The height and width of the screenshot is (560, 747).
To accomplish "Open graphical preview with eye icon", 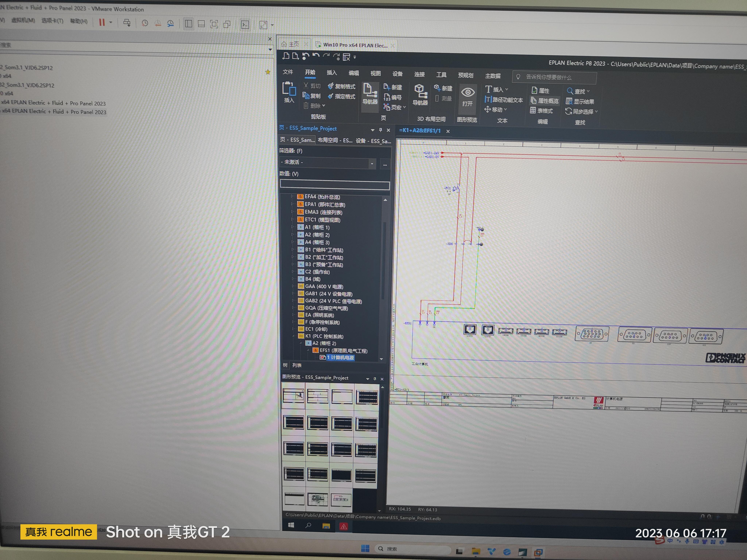I will pyautogui.click(x=468, y=92).
